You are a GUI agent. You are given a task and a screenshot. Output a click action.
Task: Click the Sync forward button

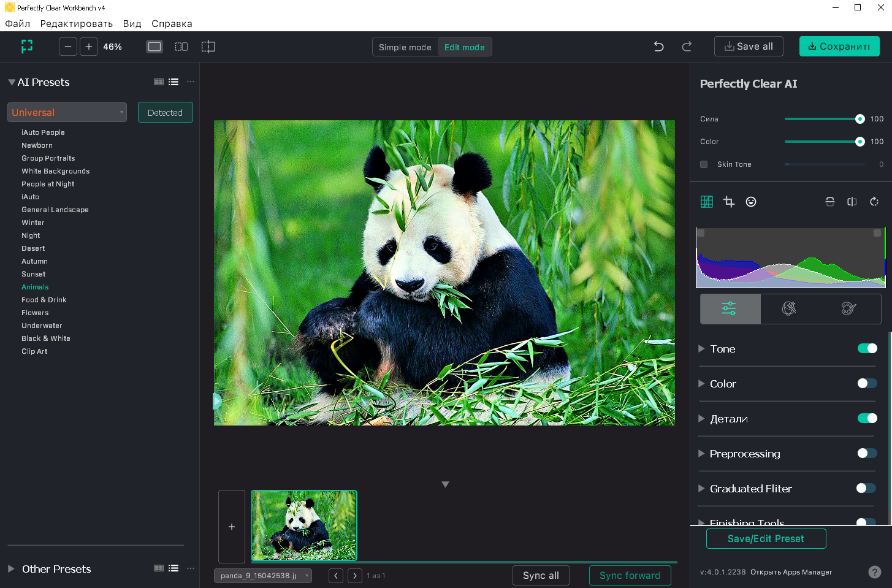(630, 575)
